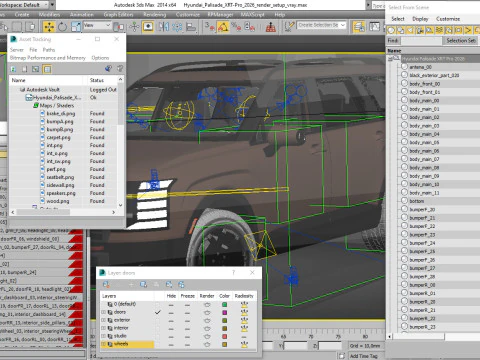
Task: Click Status column header in Asset Tracking
Action: pyautogui.click(x=101, y=80)
